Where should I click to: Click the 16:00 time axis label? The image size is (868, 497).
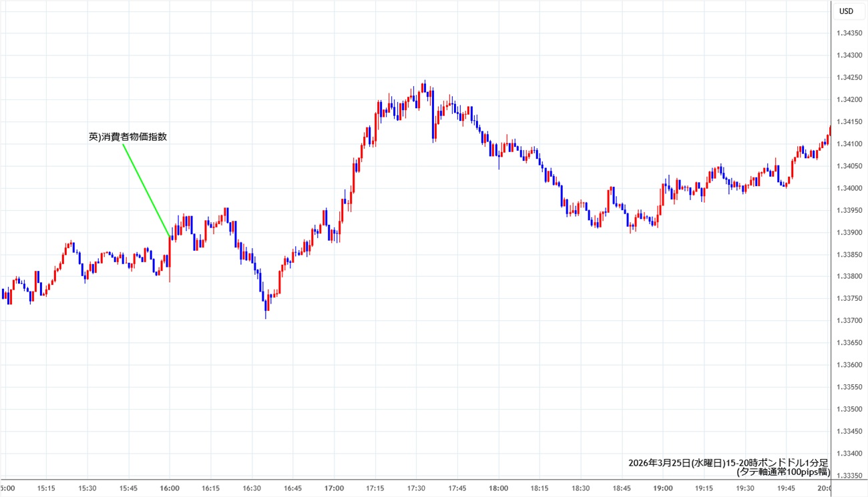[x=170, y=488]
